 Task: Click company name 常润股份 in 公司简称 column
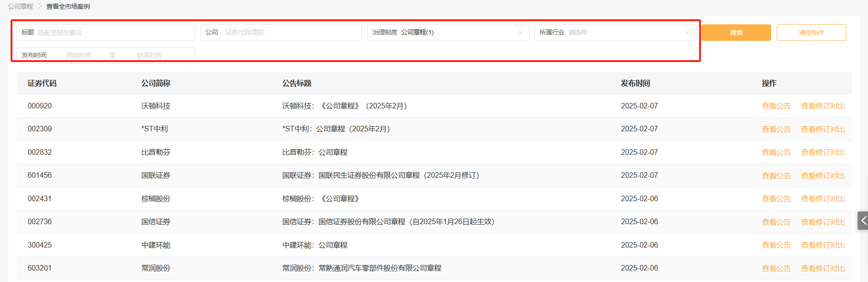coord(156,268)
